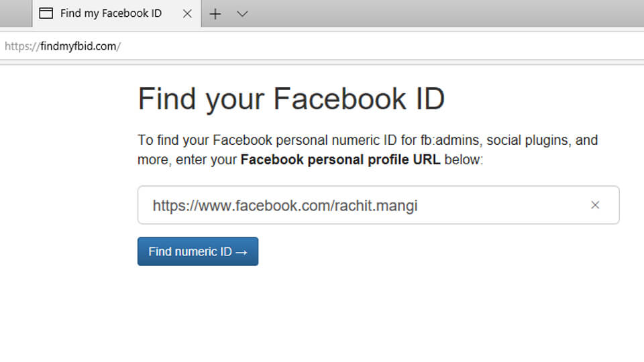
Task: Close the Find my Facebook ID tab
Action: [x=187, y=13]
